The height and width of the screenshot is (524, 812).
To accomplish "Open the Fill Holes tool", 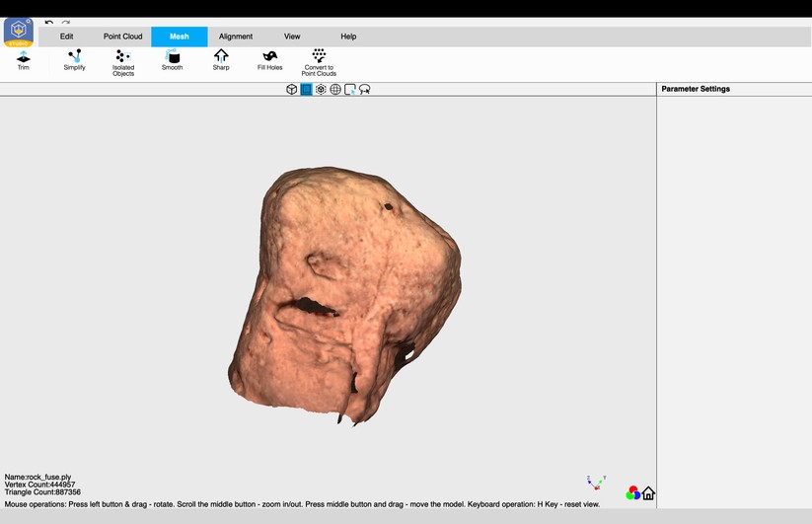I will (269, 60).
